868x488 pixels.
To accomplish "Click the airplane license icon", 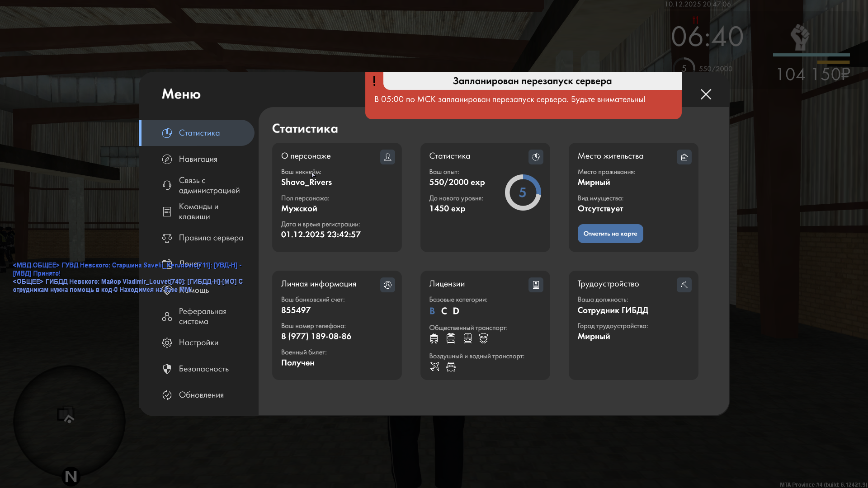I will 434,367.
